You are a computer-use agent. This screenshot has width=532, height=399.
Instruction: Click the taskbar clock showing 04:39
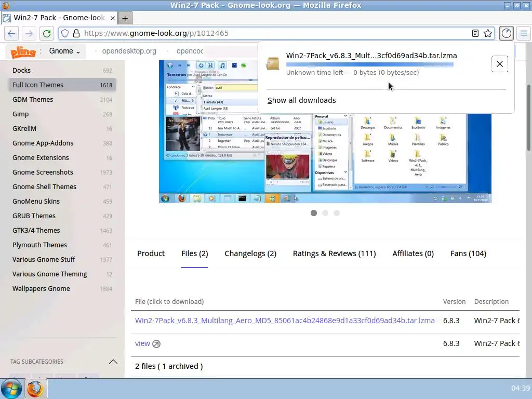(520, 388)
